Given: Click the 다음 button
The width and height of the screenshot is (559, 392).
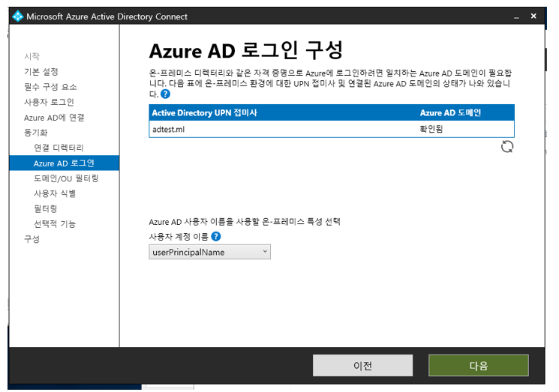Looking at the screenshot, I should point(479,365).
